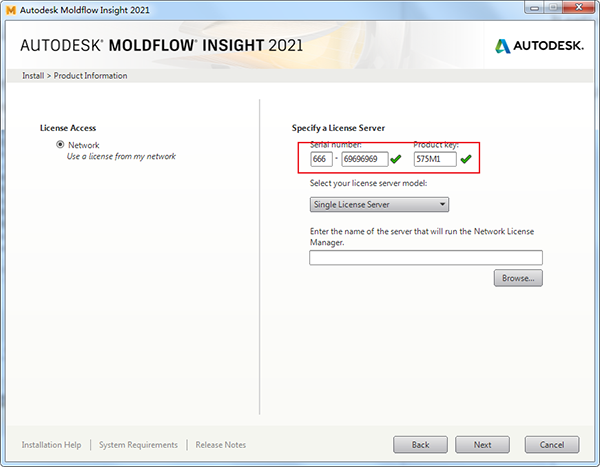
Task: Minimize the Moldflow Insight installer window
Action: click(535, 7)
